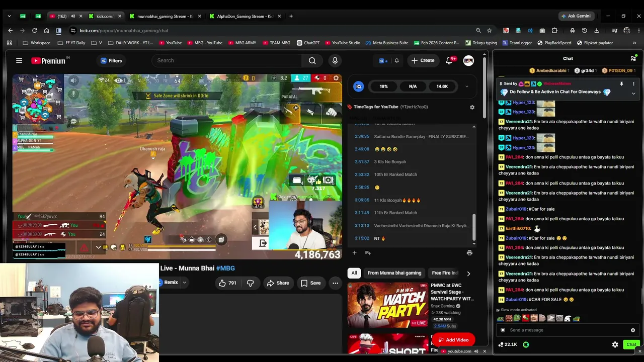Open browser Downloads icon

597,31
